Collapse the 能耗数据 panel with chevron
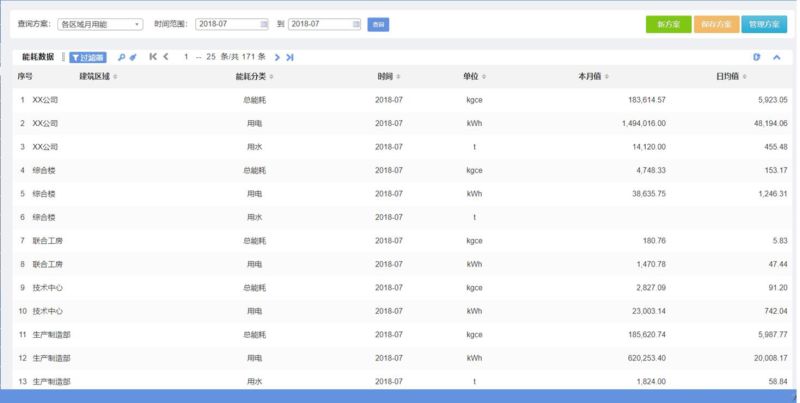This screenshot has height=403, width=800. tap(776, 57)
